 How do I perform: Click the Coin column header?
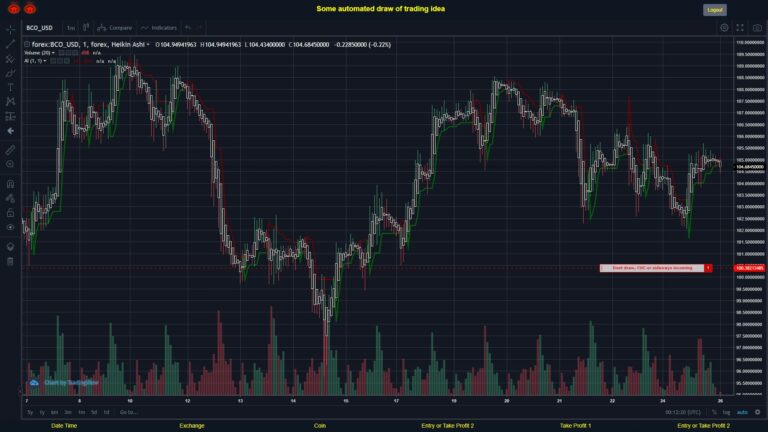point(320,426)
